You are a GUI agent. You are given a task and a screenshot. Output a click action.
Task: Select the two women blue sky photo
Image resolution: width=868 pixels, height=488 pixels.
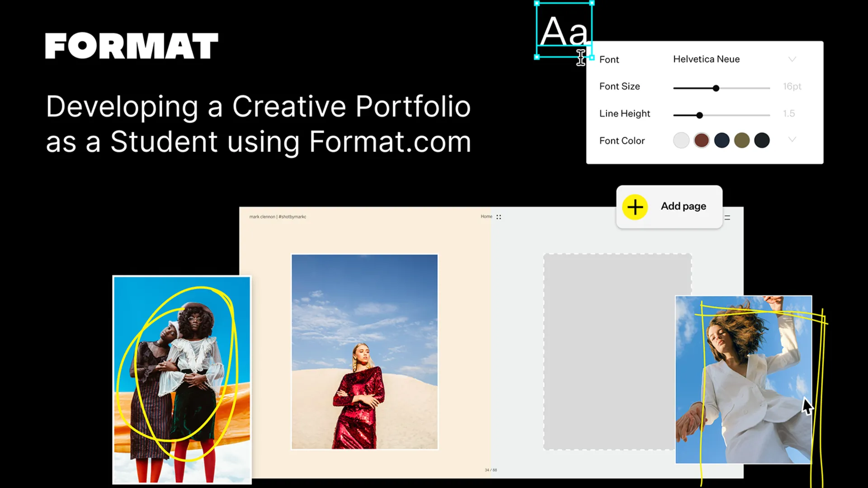pos(182,380)
